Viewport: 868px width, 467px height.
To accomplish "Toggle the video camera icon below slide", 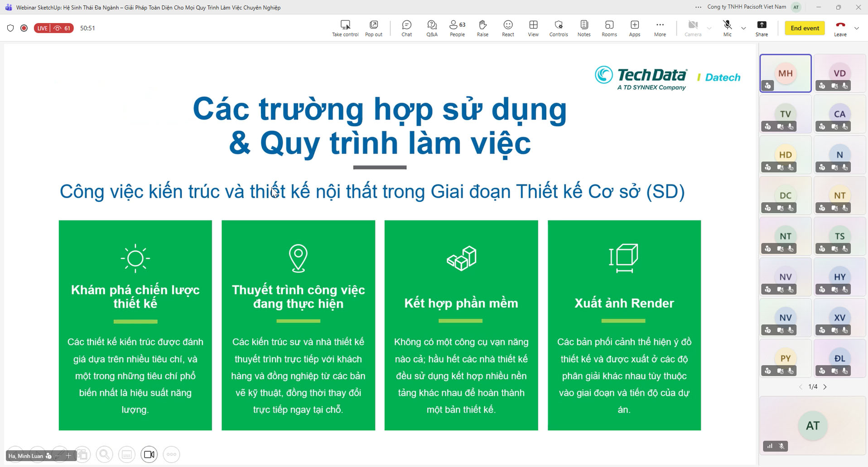I will [x=149, y=454].
